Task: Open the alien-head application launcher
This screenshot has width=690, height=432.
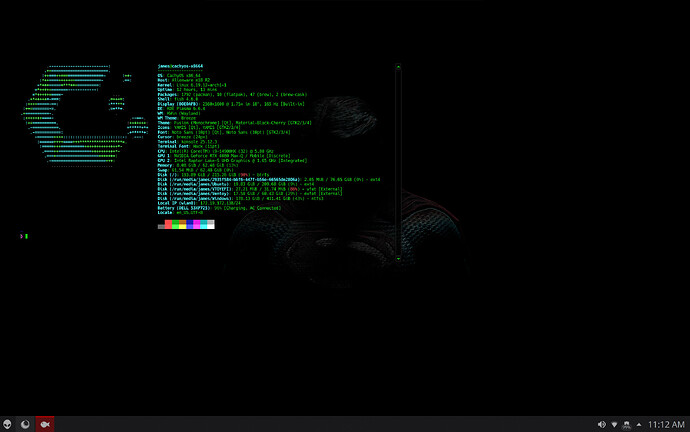Action: [x=7, y=424]
